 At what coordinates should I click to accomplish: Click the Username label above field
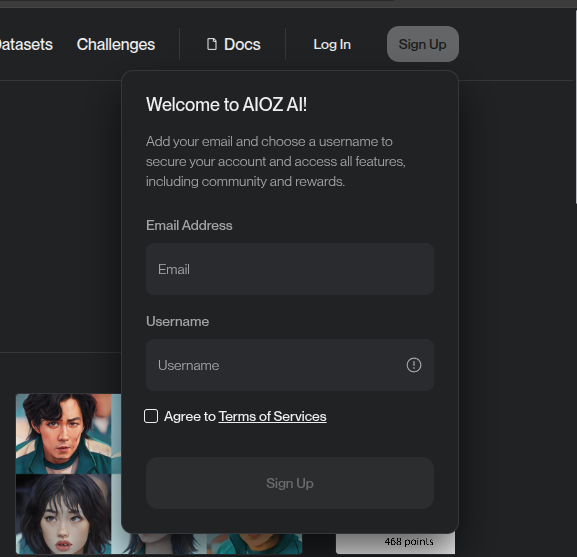177,322
